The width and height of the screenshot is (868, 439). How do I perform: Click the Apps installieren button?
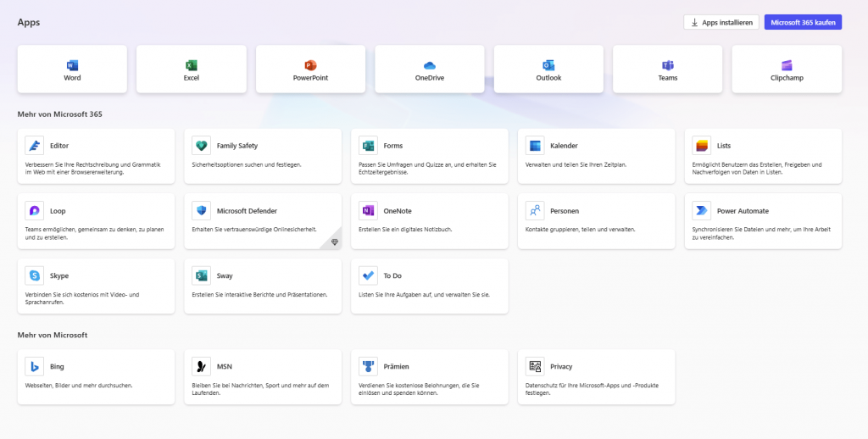click(x=721, y=22)
